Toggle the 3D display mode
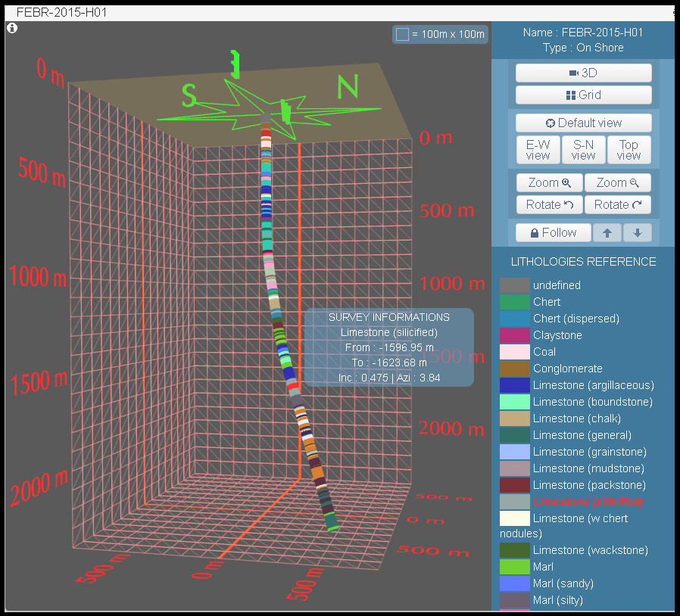 tap(583, 73)
